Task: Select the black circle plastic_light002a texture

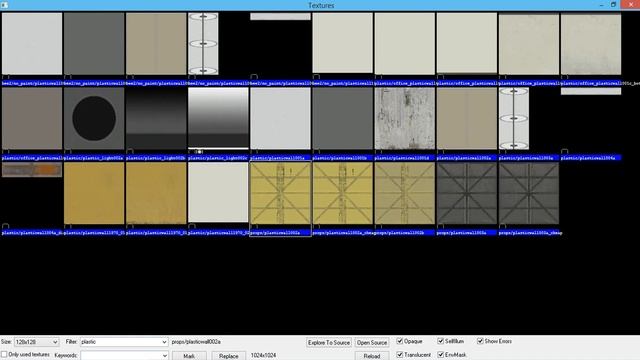Action: click(94, 118)
